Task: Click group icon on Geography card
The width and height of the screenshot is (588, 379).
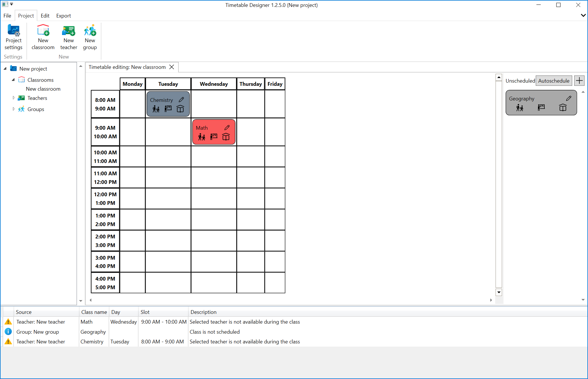Action: (x=520, y=108)
